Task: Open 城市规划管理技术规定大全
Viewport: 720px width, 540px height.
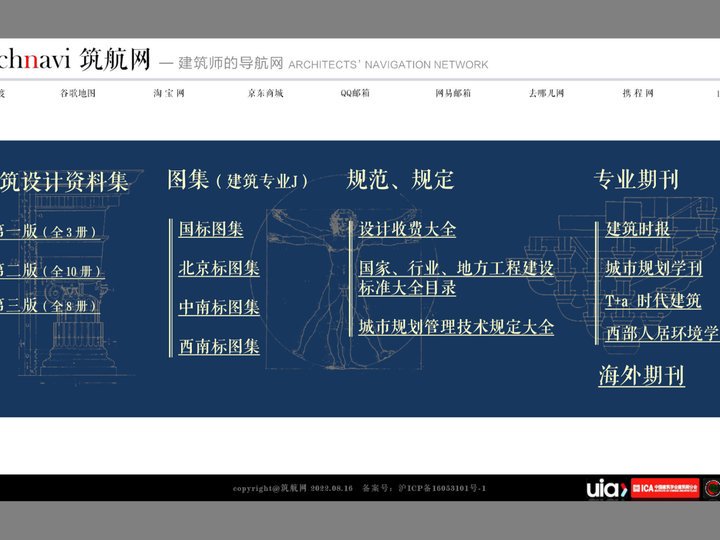Action: (456, 327)
